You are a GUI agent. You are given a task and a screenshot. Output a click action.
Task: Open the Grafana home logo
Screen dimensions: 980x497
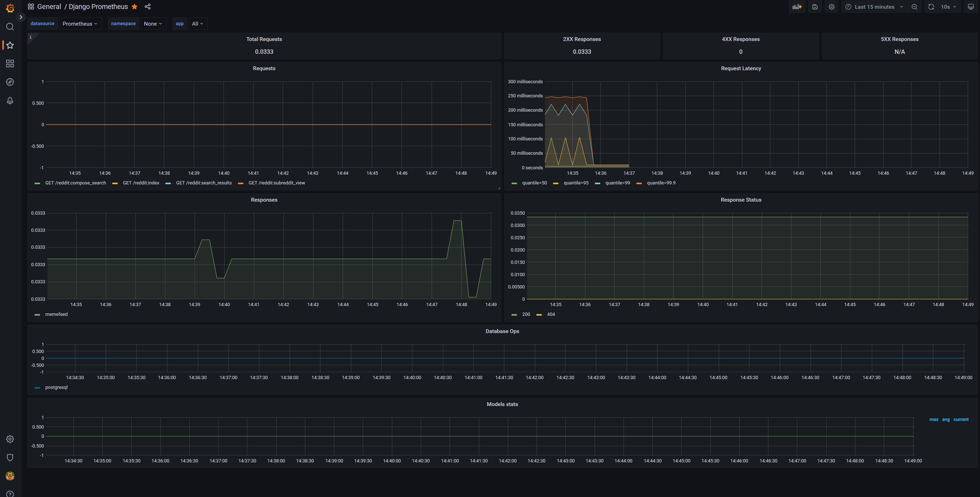click(10, 8)
